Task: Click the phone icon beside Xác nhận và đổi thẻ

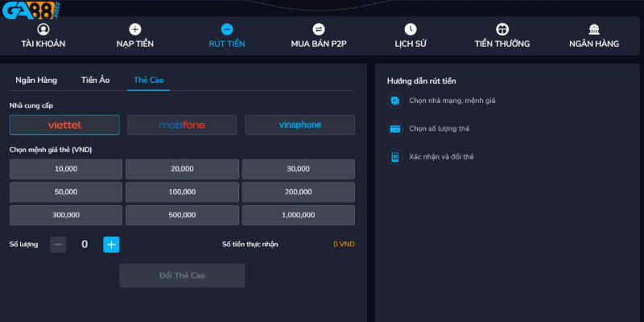Action: 395,157
